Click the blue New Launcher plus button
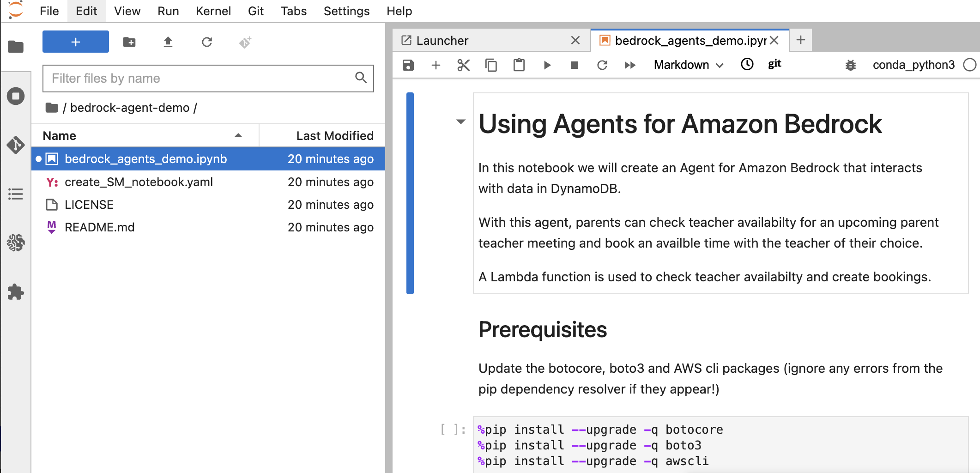980x473 pixels. (76, 42)
